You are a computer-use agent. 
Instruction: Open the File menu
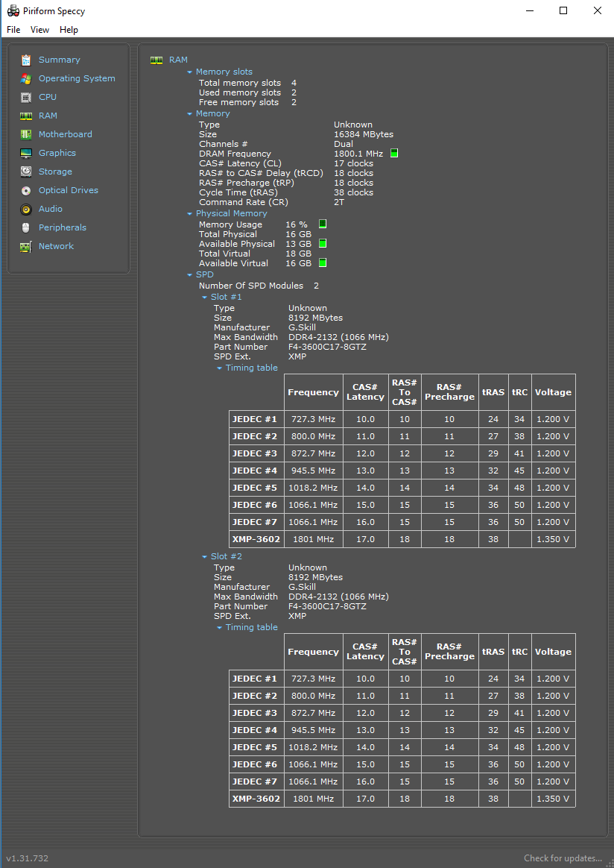coord(13,30)
